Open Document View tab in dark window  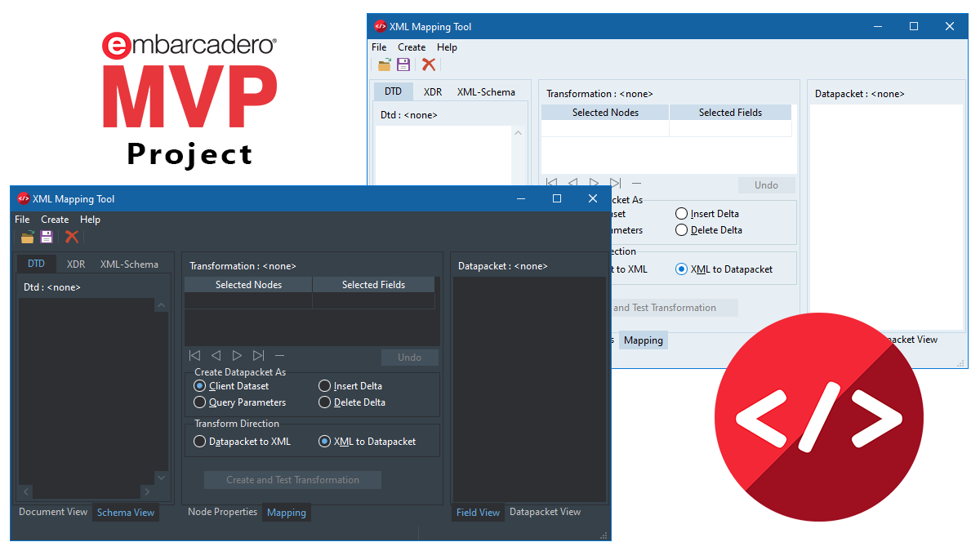pyautogui.click(x=53, y=512)
